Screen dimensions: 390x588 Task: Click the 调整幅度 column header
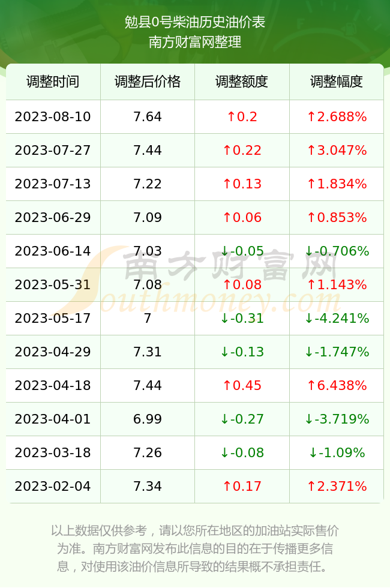click(337, 82)
